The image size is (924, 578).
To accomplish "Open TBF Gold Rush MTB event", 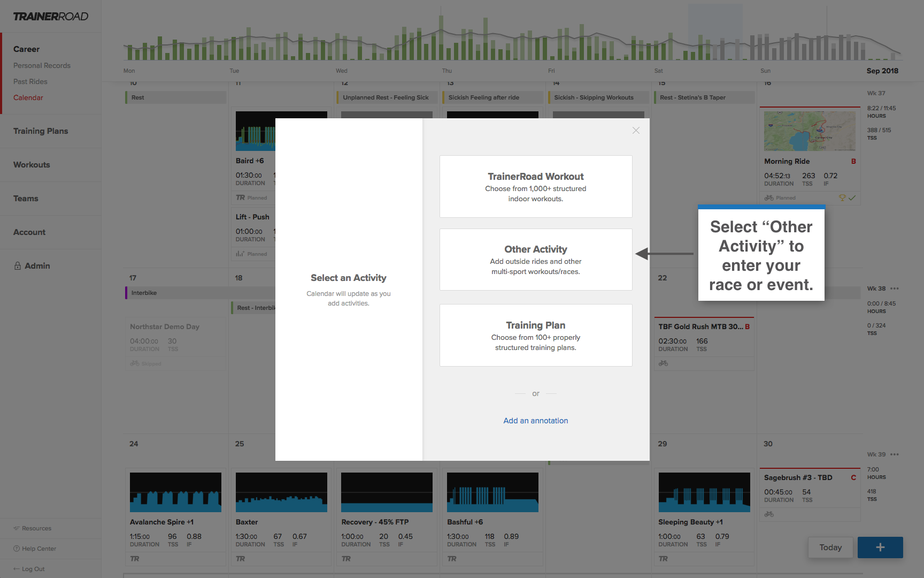I will pyautogui.click(x=700, y=326).
